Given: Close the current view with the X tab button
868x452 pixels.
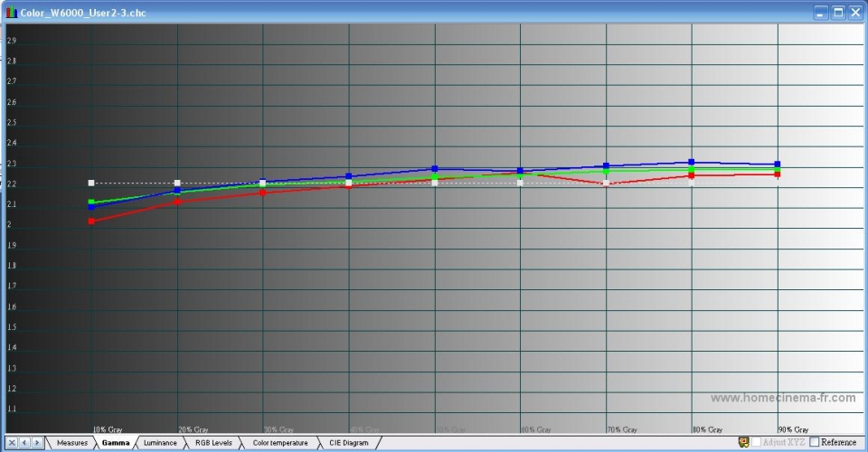Looking at the screenshot, I should point(12,443).
